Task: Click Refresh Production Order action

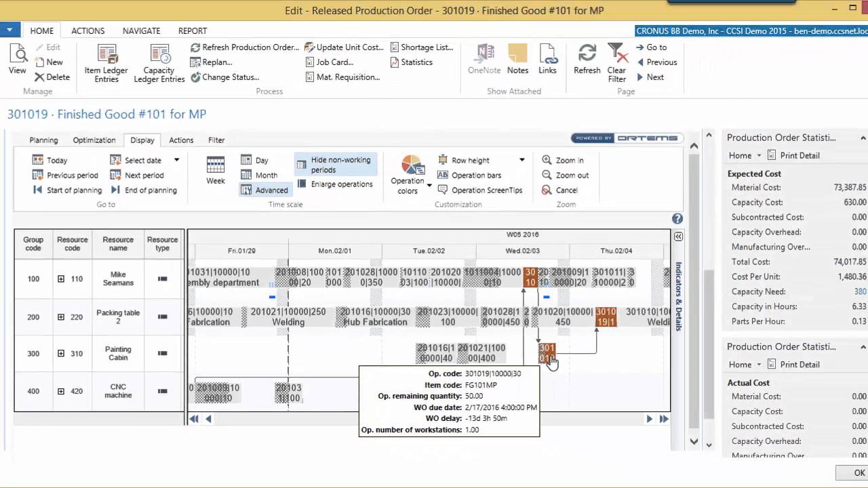Action: coord(244,47)
